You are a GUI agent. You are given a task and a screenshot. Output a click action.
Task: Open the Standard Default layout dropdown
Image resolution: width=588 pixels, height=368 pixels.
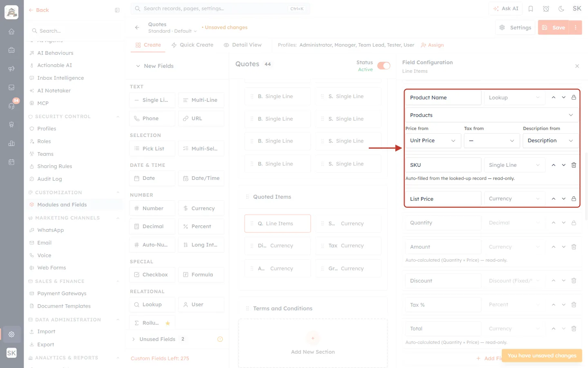point(172,31)
